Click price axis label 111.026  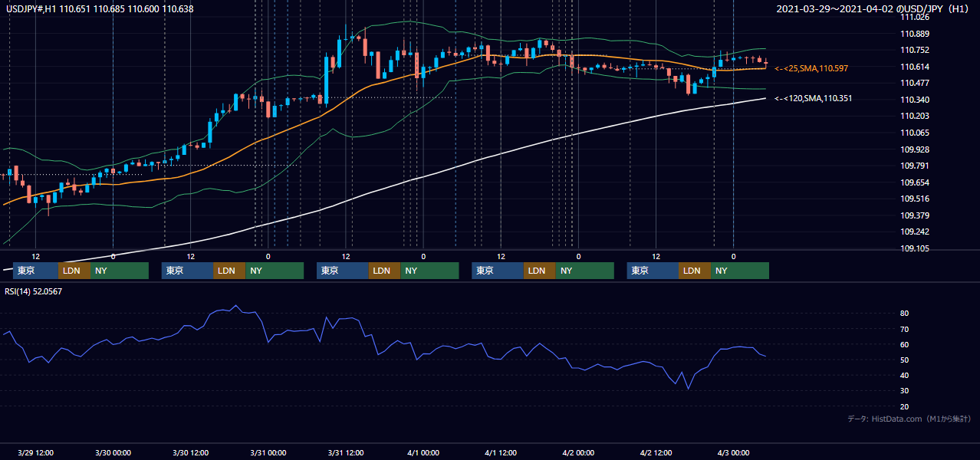(915, 17)
